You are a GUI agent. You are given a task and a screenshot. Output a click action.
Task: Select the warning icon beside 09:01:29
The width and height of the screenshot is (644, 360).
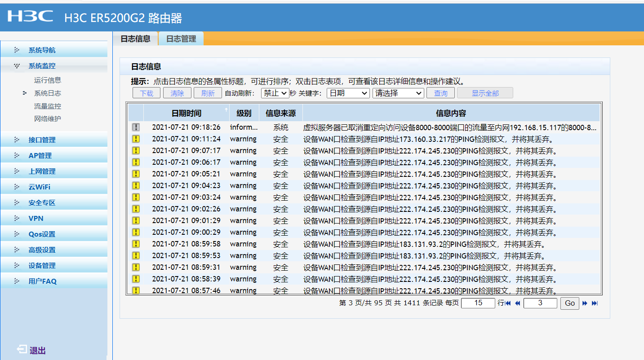136,221
